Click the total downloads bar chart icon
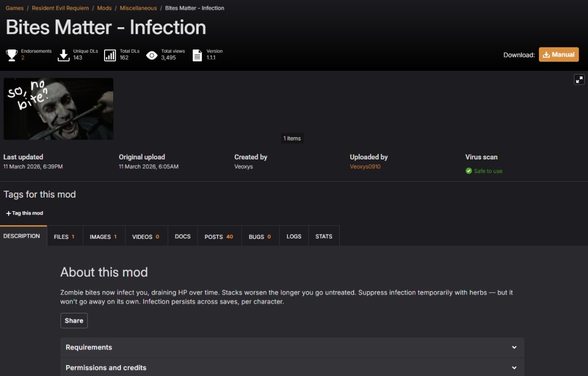This screenshot has width=588, height=376. [x=110, y=55]
